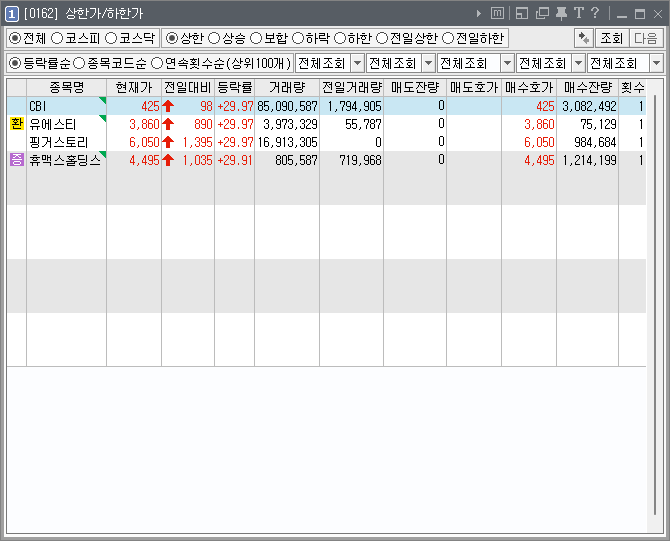Viewport: 670px width, 541px height.
Task: Sort by the 거래량 column header
Action: pyautogui.click(x=287, y=88)
